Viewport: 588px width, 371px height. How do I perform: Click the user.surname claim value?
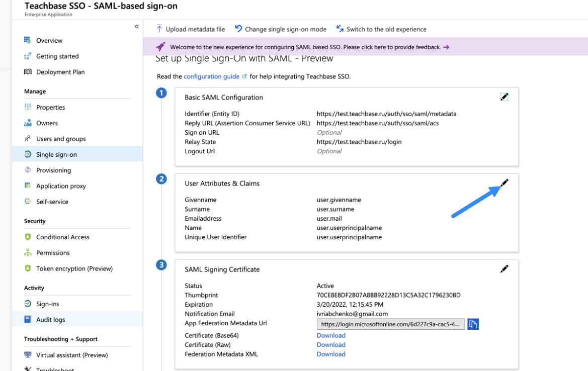click(x=335, y=210)
